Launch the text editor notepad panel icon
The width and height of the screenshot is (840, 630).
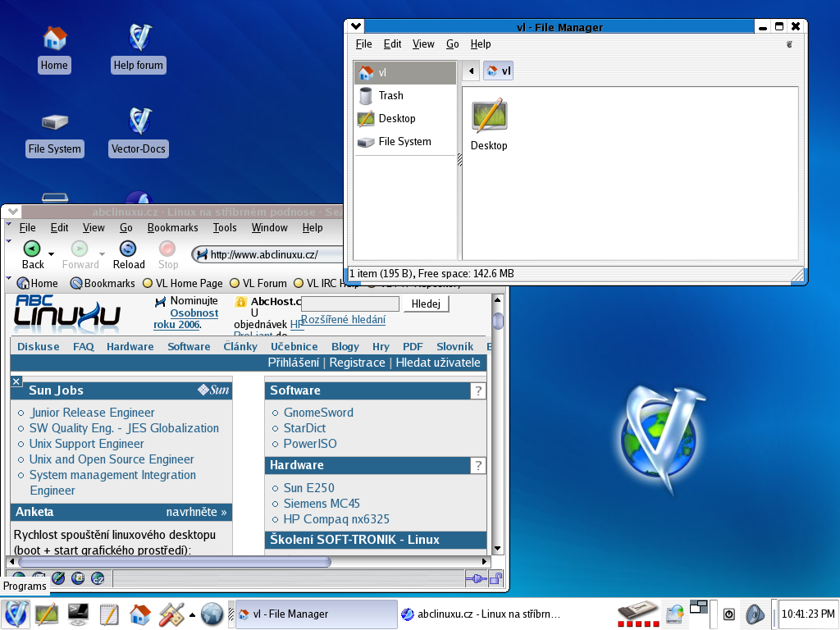click(x=109, y=614)
